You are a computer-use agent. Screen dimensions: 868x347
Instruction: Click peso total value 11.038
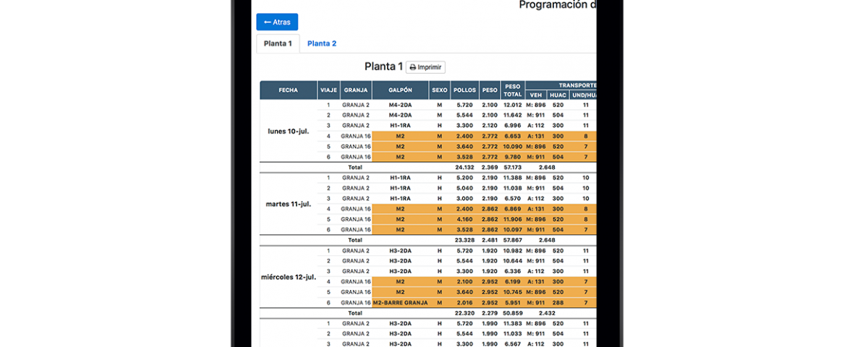(513, 187)
